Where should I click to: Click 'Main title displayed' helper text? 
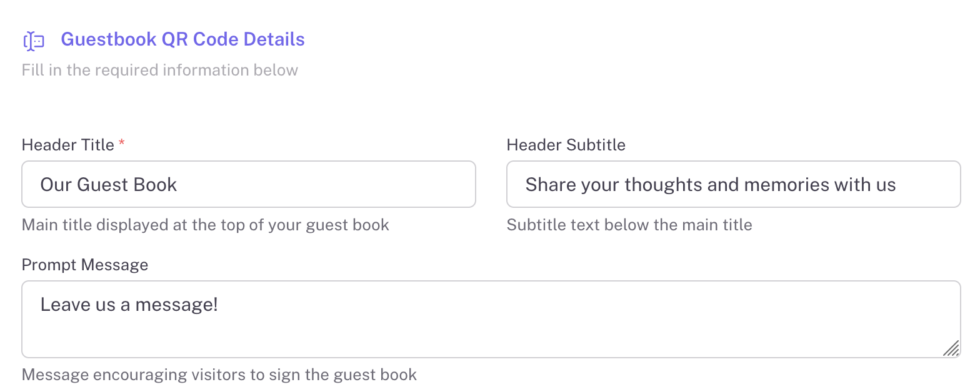click(x=205, y=224)
